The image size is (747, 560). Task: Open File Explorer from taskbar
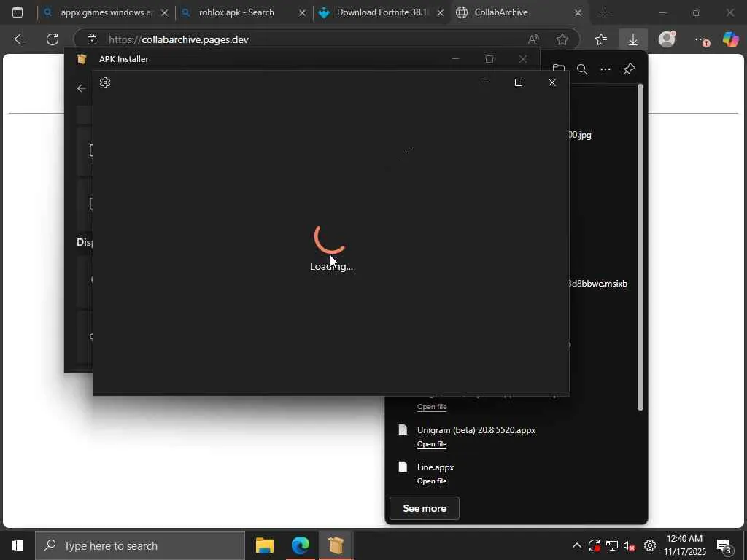pos(264,545)
